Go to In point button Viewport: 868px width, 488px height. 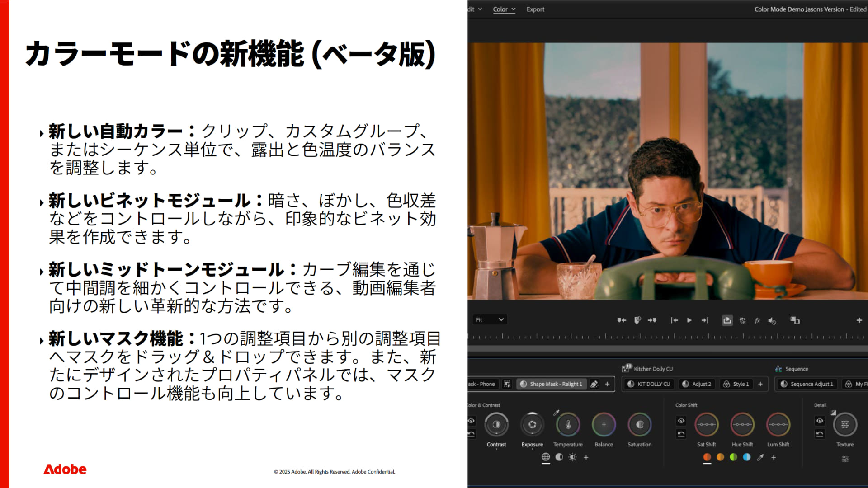pos(675,320)
